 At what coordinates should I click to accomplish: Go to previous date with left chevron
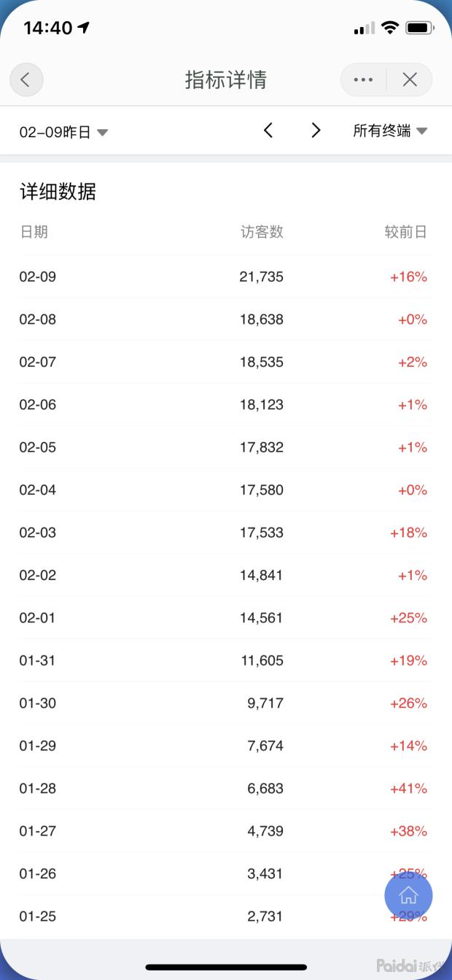[268, 131]
